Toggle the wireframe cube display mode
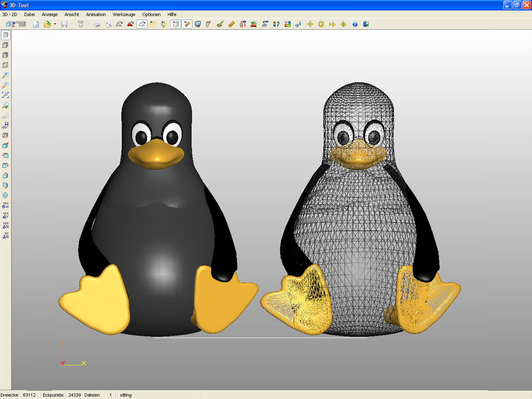This screenshot has width=532, height=399. tap(5, 63)
